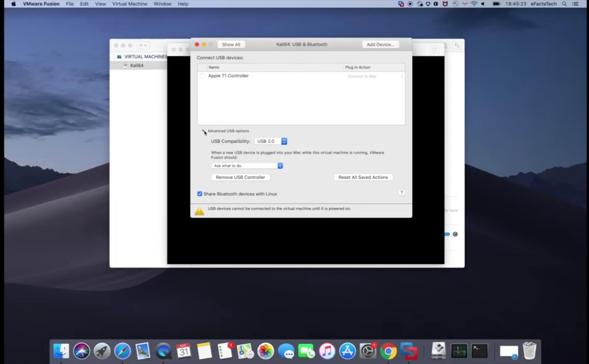Open Notification Center in menu bar

pos(575,4)
